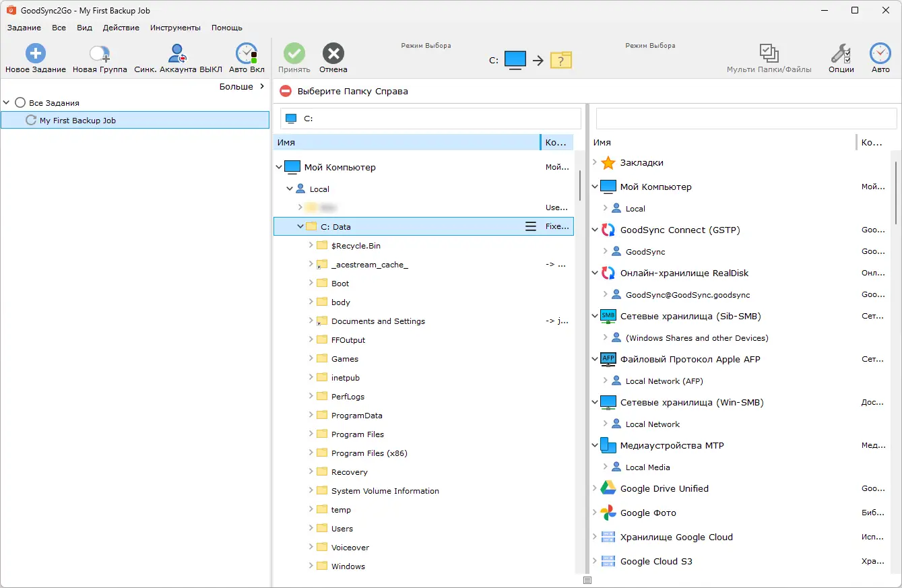Select the Файловый Протокол Apple AFP icon

coord(608,360)
